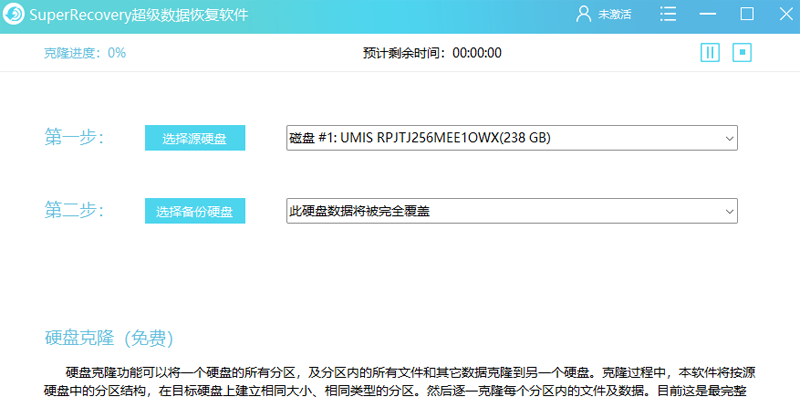
Task: Click the SuperRecovery超级数据恢复软件 title text
Action: (139, 15)
